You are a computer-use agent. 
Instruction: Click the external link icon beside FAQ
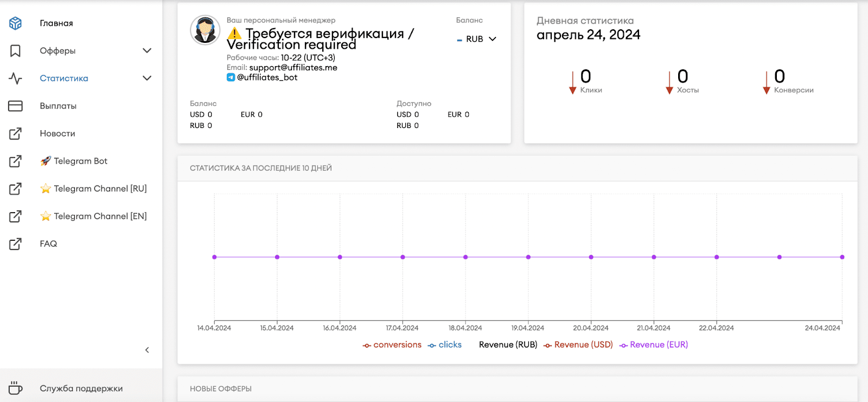point(15,244)
